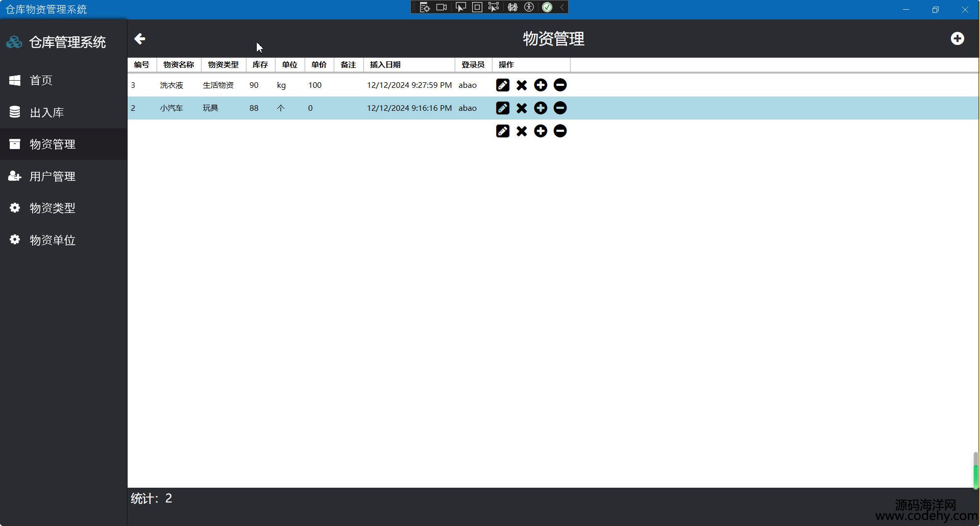Click the pencil icon in empty third row
This screenshot has height=526, width=980.
(502, 131)
